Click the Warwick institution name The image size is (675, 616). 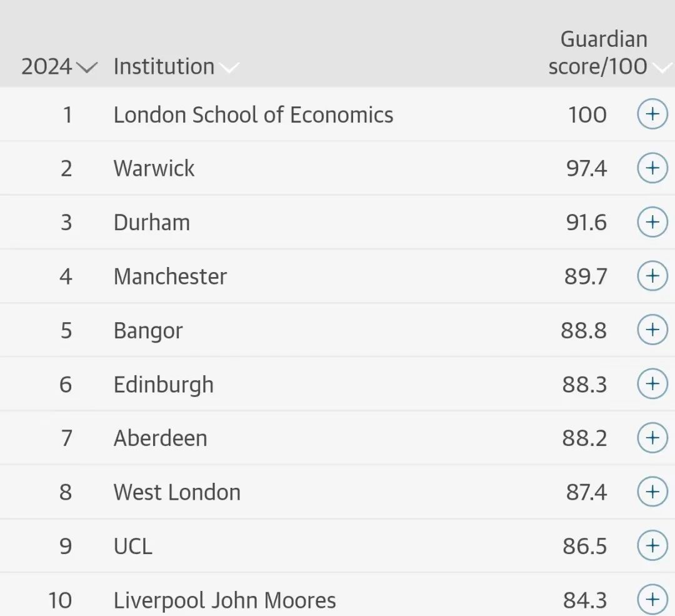coord(154,168)
